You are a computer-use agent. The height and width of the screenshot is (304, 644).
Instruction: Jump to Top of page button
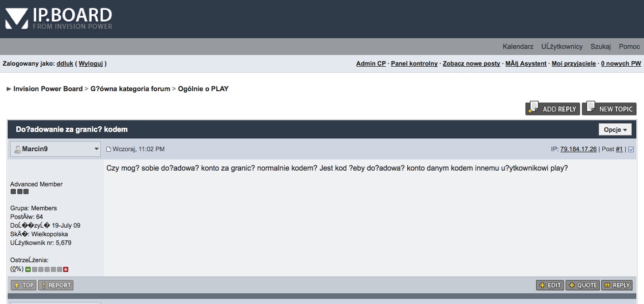coord(23,285)
